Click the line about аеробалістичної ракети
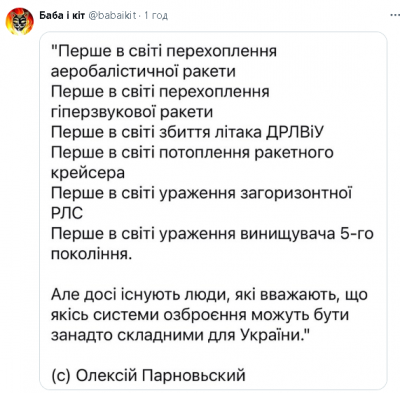Screen dimensions: 400x393 143,71
